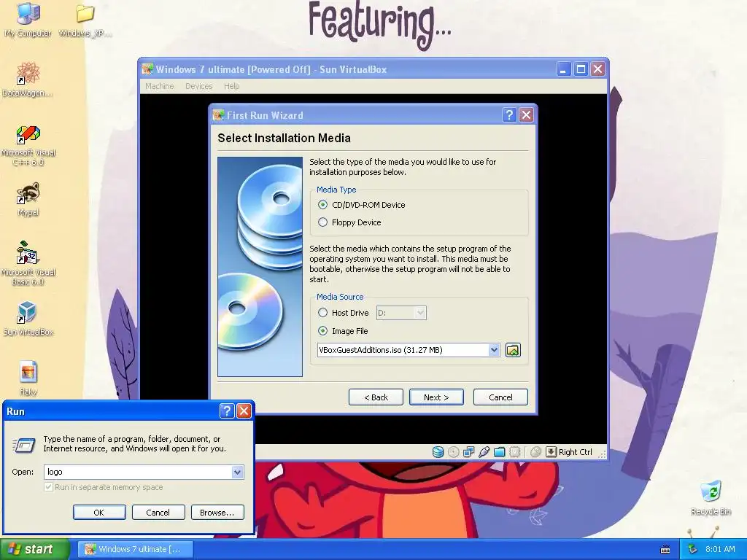
Task: Open the Help menu in VirtualBox
Action: point(231,86)
